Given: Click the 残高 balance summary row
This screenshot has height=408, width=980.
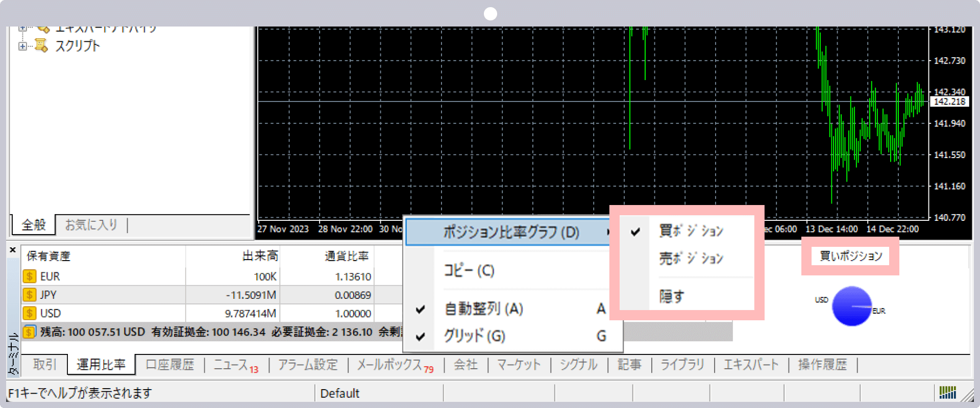Looking at the screenshot, I should coord(212,332).
